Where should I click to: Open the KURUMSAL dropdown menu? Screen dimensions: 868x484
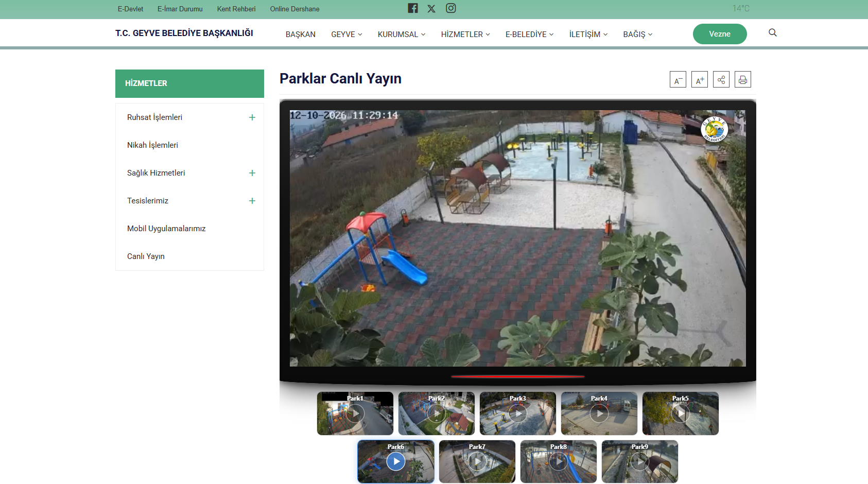click(x=402, y=34)
